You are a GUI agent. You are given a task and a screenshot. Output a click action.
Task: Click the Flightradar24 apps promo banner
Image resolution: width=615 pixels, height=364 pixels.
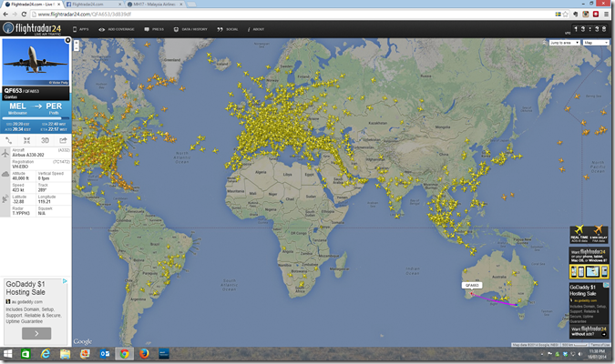(x=589, y=262)
